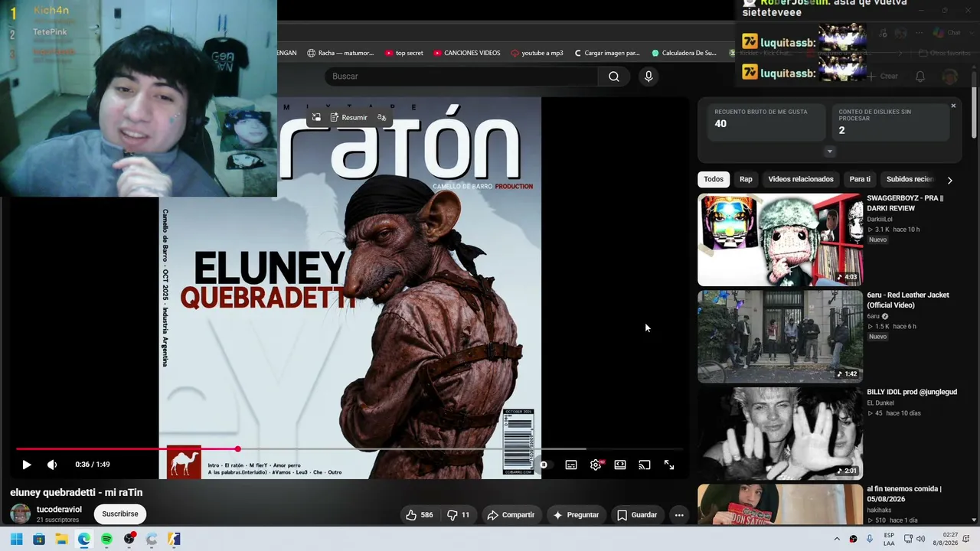This screenshot has height=551, width=980.
Task: Click the Resumir summarize button on video
Action: point(349,117)
